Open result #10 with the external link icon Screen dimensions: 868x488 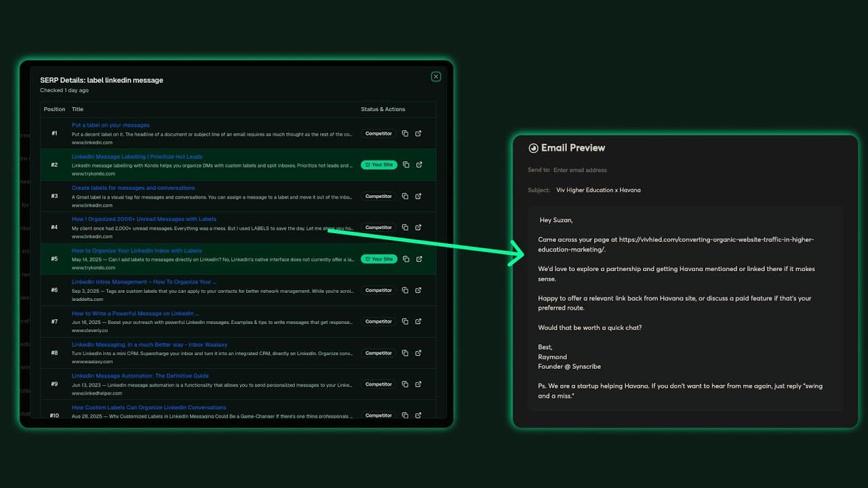click(418, 415)
